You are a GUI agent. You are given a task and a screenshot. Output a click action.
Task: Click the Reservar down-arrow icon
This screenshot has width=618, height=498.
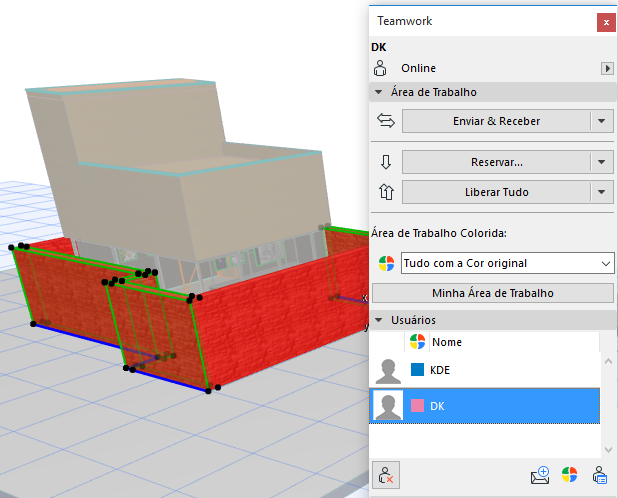point(385,162)
